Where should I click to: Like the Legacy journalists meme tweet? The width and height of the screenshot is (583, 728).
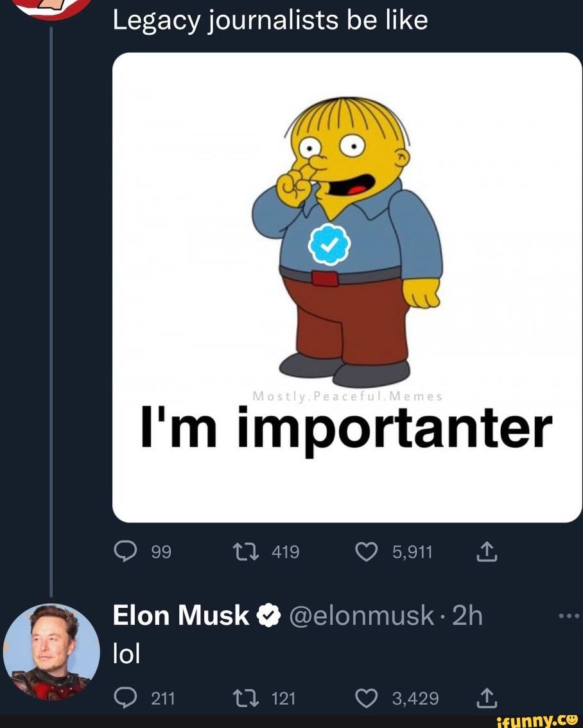pos(367,551)
